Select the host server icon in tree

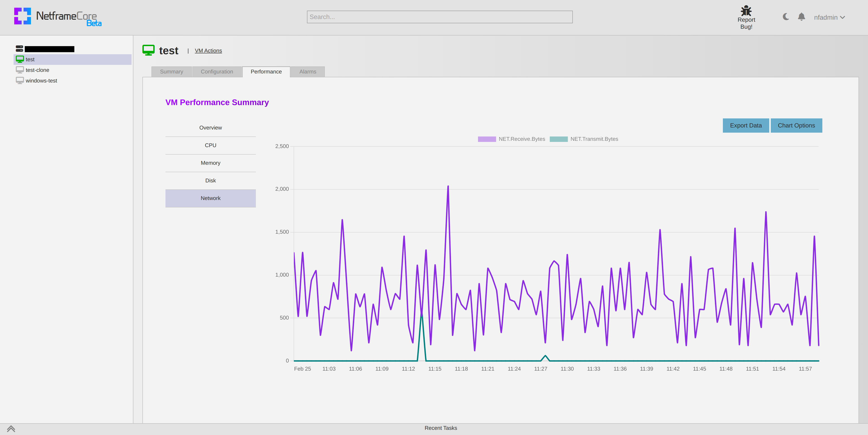(x=19, y=49)
